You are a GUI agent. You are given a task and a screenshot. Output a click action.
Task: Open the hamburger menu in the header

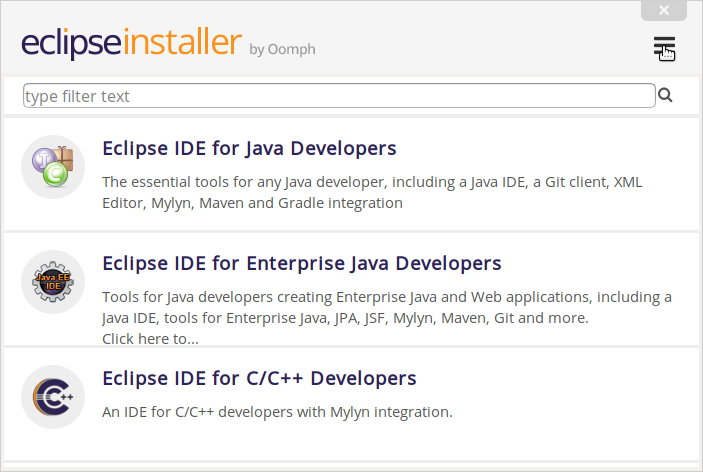coord(664,47)
